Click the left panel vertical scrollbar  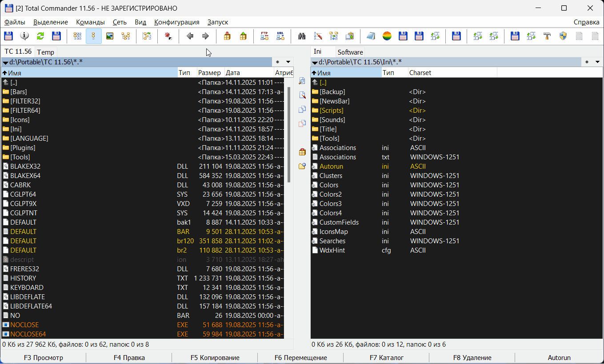pyautogui.click(x=289, y=133)
